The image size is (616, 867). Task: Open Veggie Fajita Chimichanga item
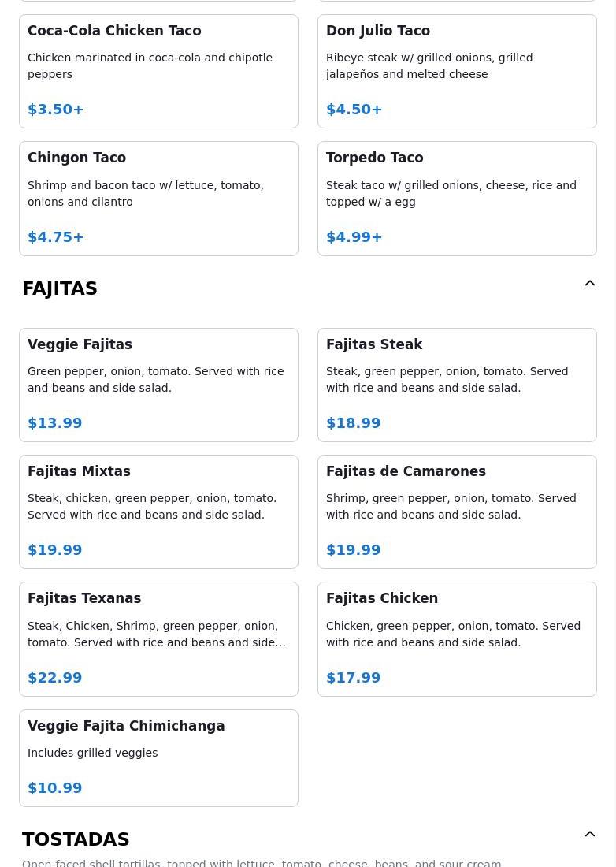click(158, 758)
